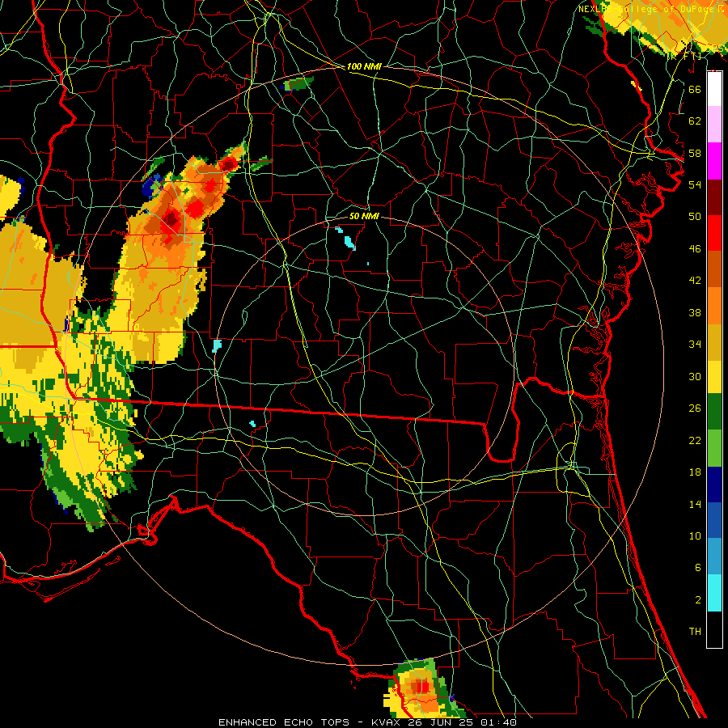This screenshot has height=728, width=728.
Task: Click the 10 legend value
Action: point(695,535)
